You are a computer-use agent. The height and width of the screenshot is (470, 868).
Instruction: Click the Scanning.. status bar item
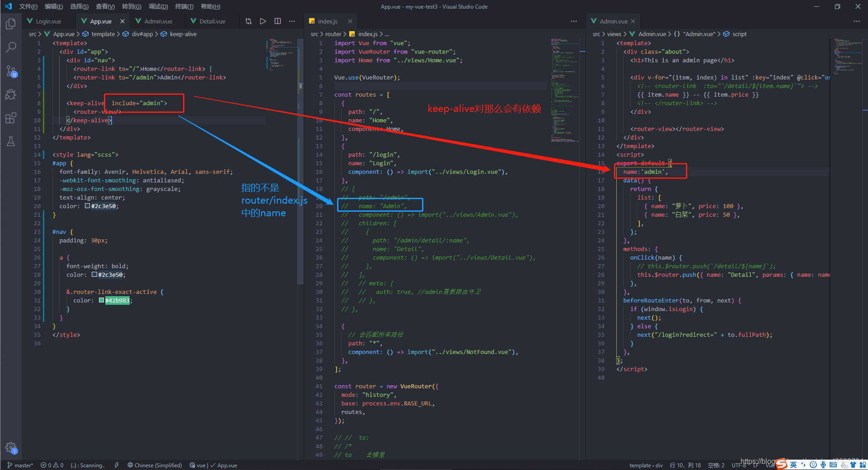(x=88, y=465)
